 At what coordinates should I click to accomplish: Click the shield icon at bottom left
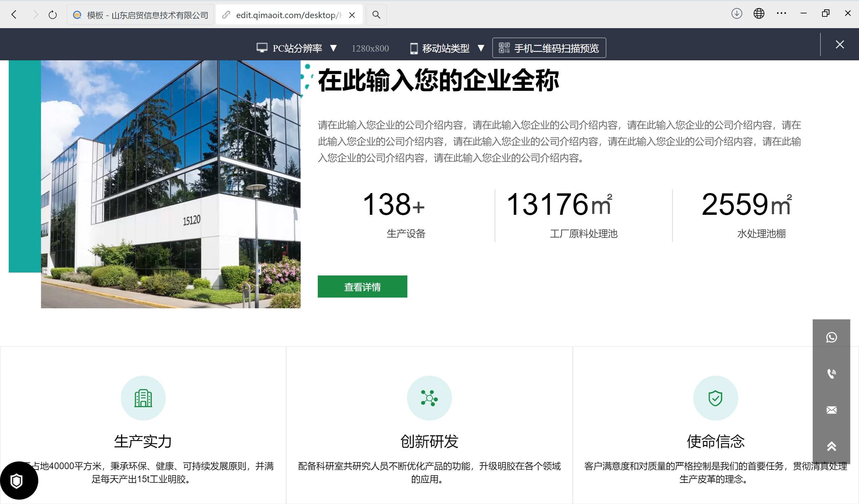click(x=16, y=481)
